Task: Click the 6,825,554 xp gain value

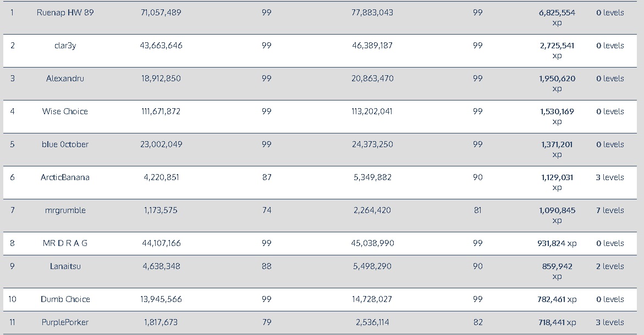Action: tap(557, 18)
